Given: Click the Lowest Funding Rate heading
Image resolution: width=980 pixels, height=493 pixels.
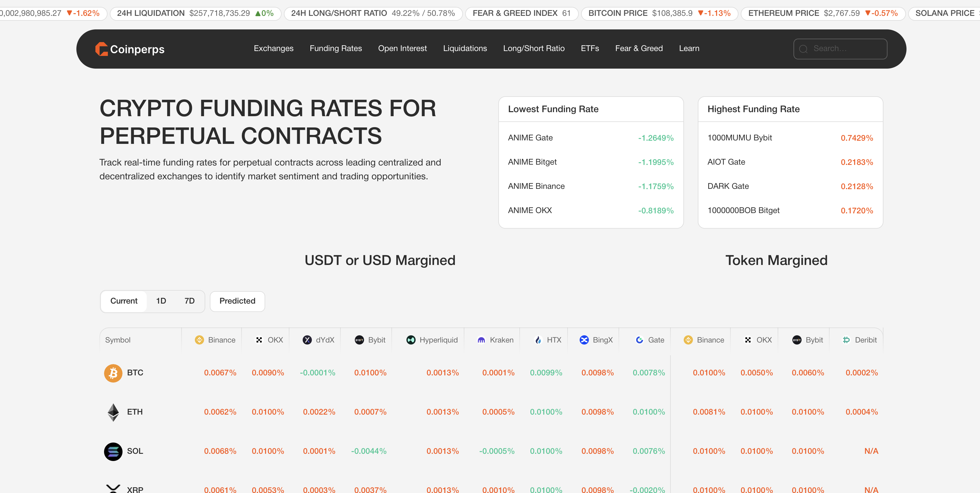Looking at the screenshot, I should click(553, 109).
